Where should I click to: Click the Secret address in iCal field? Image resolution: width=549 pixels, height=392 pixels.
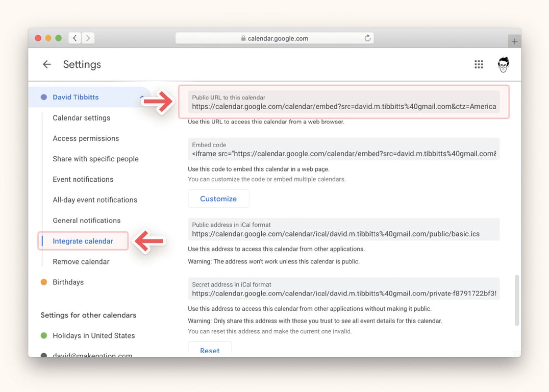point(343,289)
